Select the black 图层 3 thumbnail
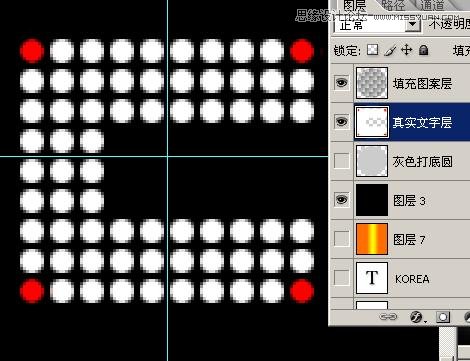Viewport: 470px width, 361px height. click(x=372, y=200)
